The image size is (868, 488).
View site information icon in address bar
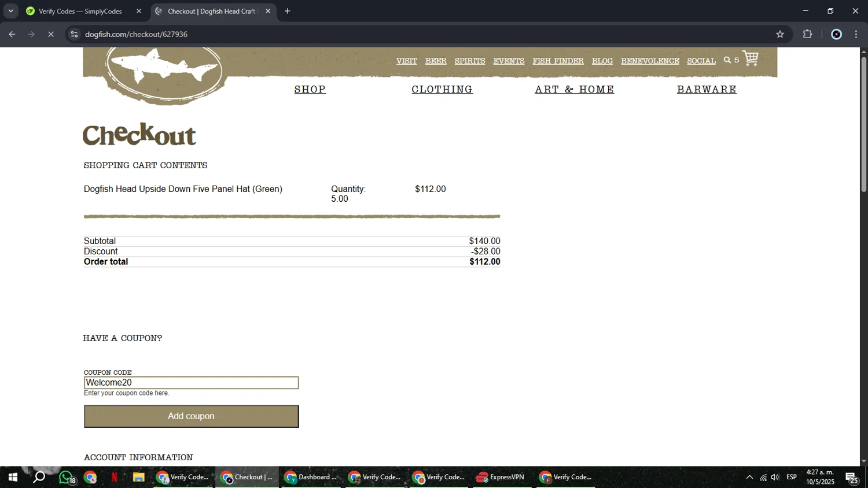coord(74,34)
